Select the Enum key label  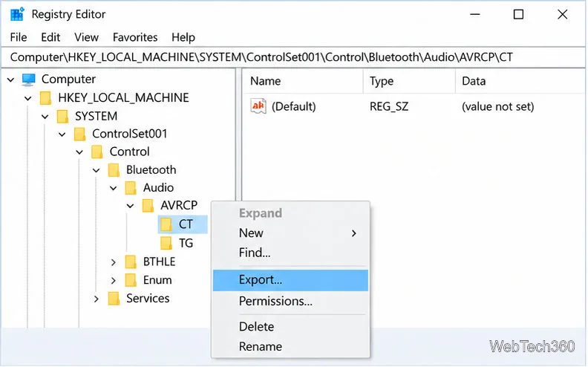coord(157,280)
